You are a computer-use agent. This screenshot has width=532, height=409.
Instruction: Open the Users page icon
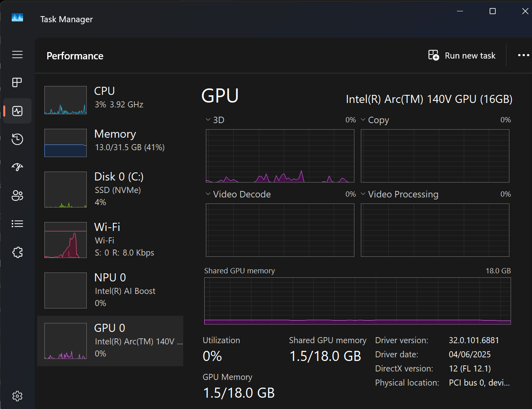[17, 196]
